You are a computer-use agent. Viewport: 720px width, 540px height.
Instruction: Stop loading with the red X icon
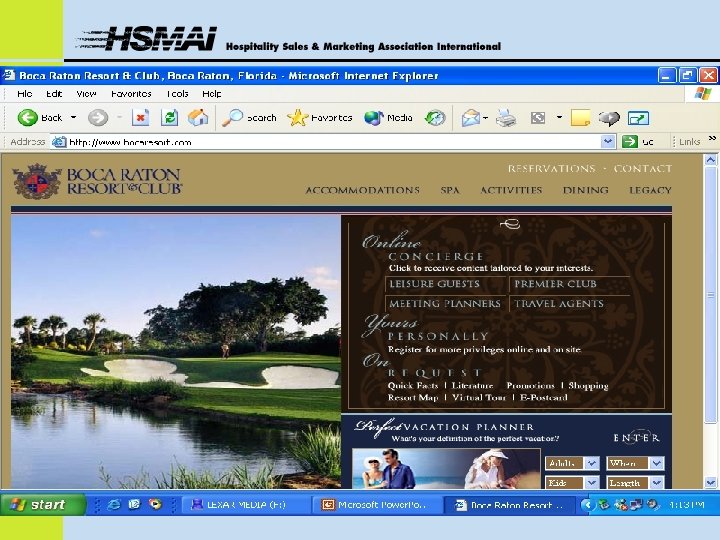(141, 118)
